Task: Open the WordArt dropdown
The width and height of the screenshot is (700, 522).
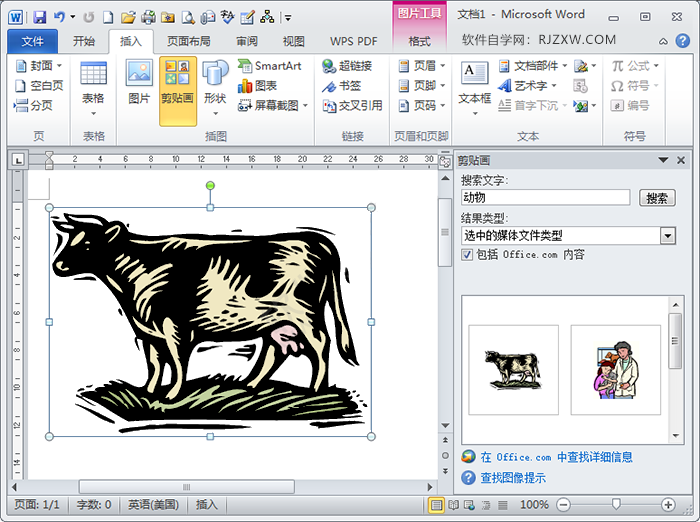Action: [x=554, y=85]
